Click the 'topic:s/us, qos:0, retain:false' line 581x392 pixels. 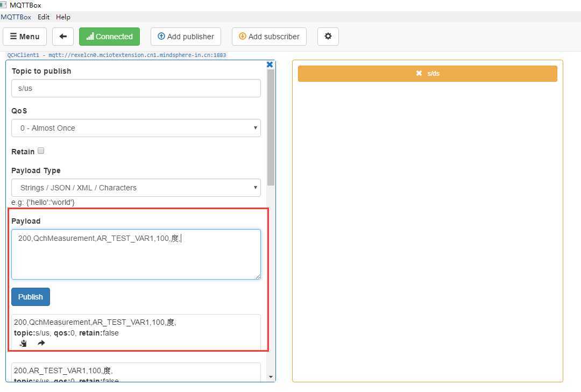[x=66, y=333]
